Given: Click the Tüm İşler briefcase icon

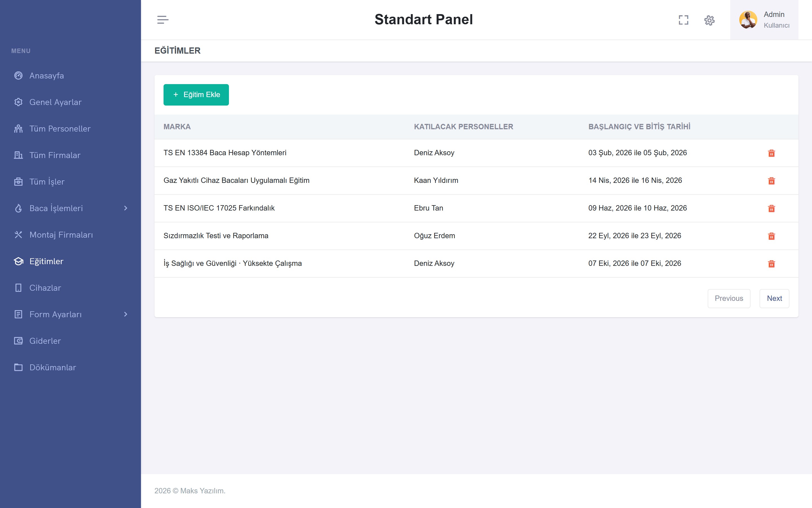Looking at the screenshot, I should pyautogui.click(x=18, y=182).
